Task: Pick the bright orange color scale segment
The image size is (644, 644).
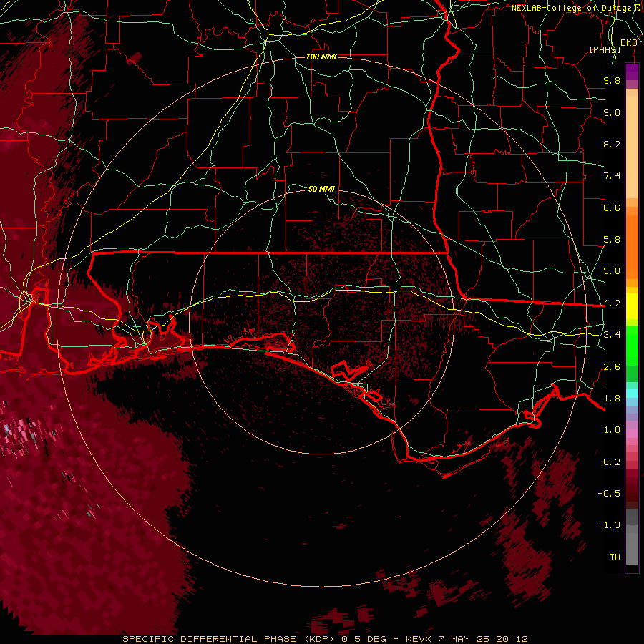Action: 632,246
